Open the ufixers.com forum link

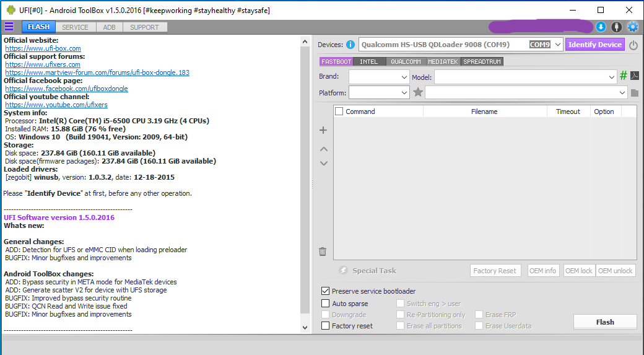point(43,64)
